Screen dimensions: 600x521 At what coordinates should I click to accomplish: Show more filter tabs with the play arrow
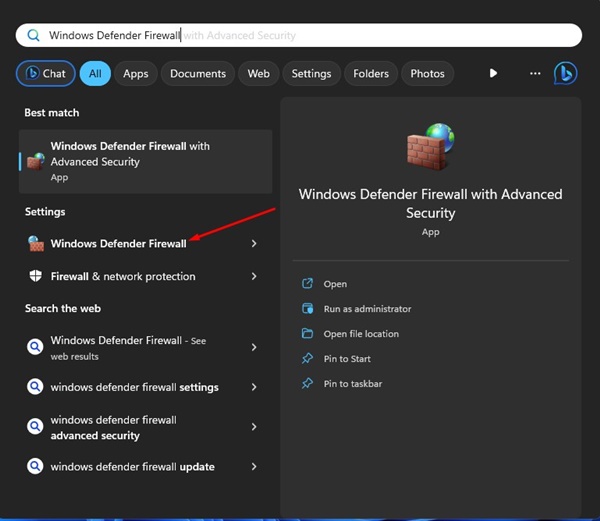tap(493, 73)
